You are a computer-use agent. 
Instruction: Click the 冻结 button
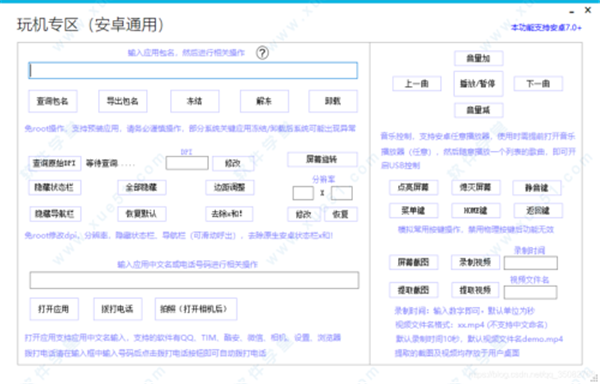[x=195, y=101]
